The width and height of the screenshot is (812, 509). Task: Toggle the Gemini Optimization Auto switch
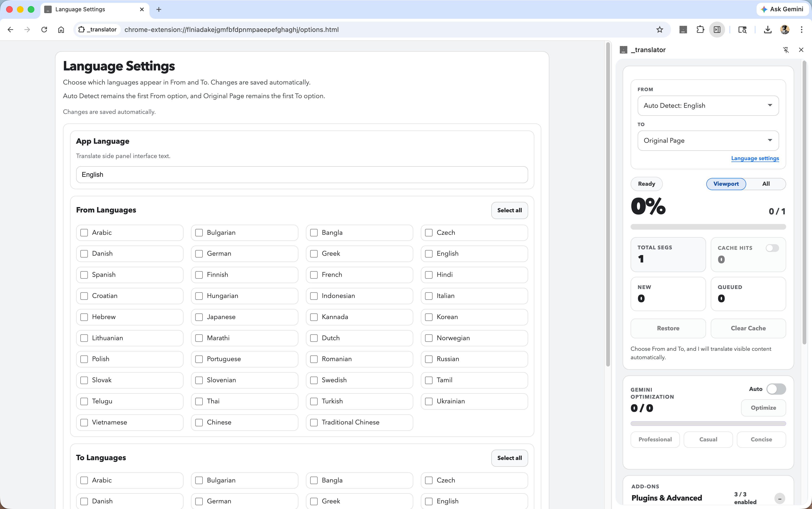(776, 389)
